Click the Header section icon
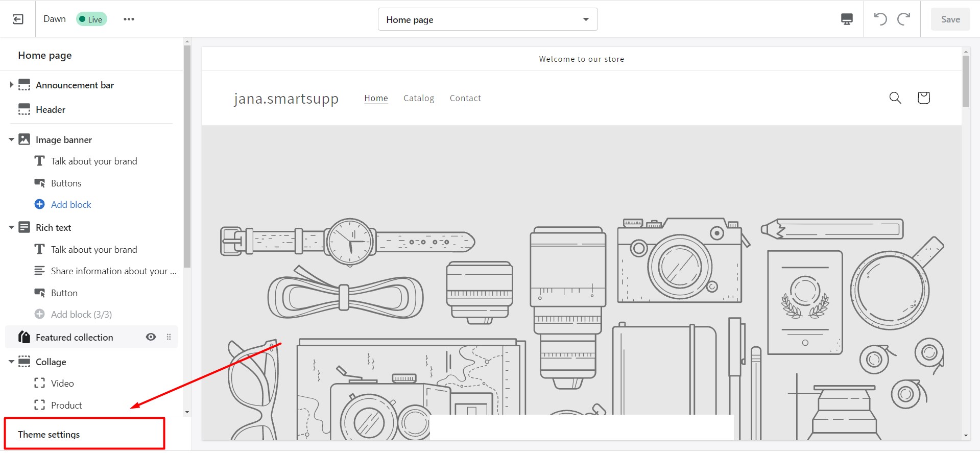 point(24,109)
